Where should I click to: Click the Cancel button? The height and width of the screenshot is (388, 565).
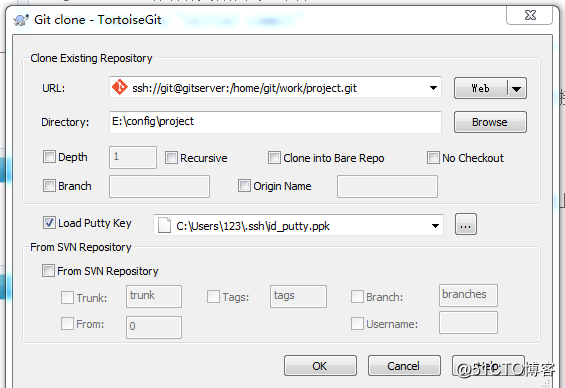point(404,366)
